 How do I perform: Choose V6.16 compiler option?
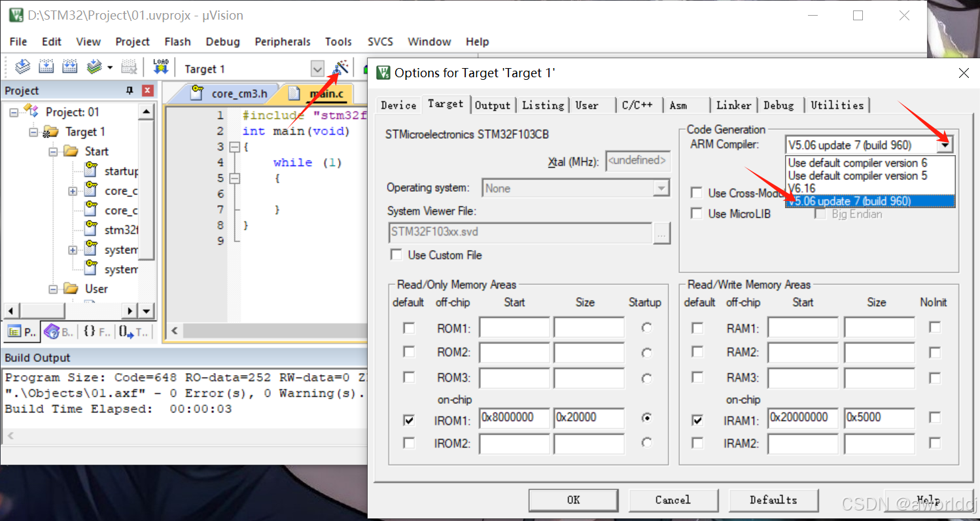870,189
